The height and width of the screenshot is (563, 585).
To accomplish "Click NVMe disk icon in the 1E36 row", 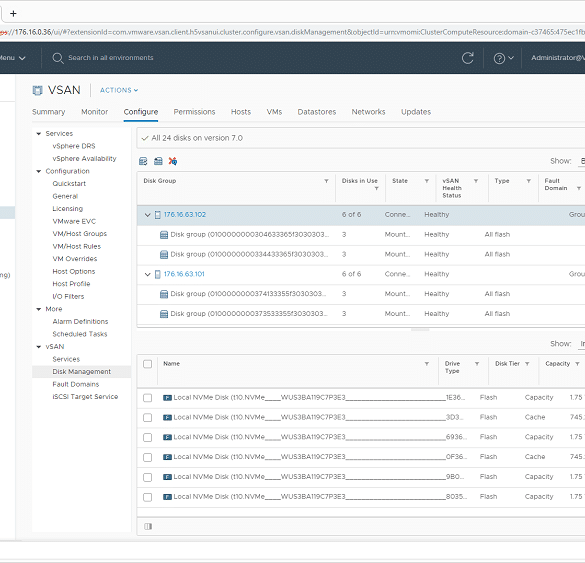I will click(x=167, y=398).
